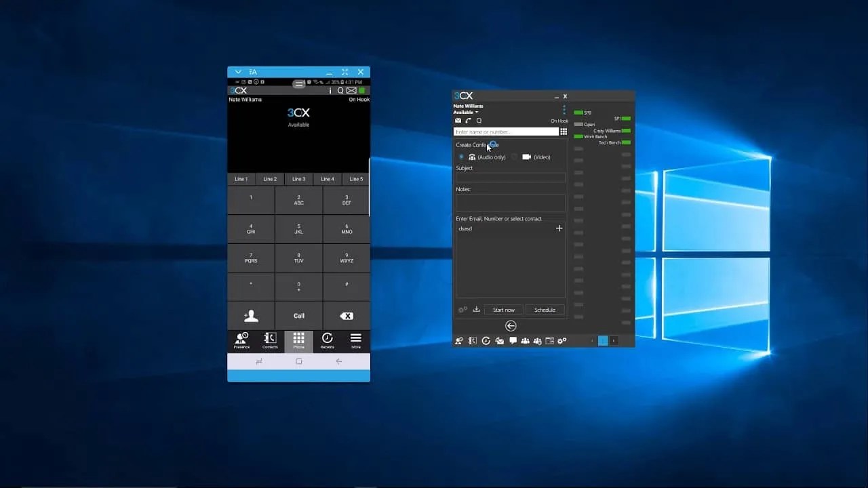Click search magnifier icon in desktop client

coord(479,121)
